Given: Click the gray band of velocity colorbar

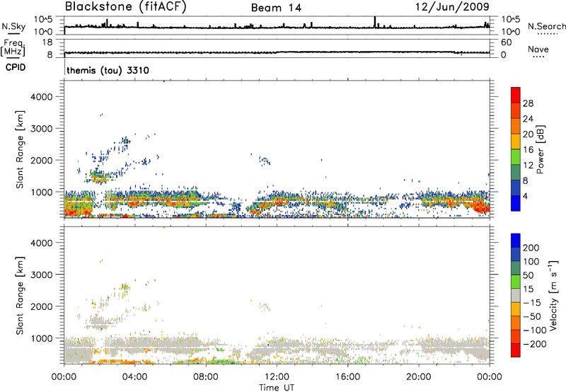Looking at the screenshot, I should (516, 295).
